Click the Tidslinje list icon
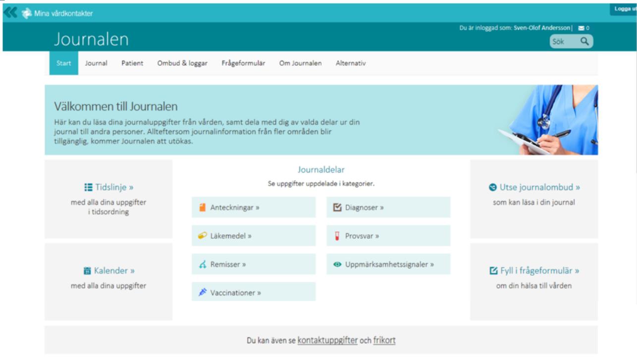This screenshot has height=364, width=637. [x=88, y=187]
